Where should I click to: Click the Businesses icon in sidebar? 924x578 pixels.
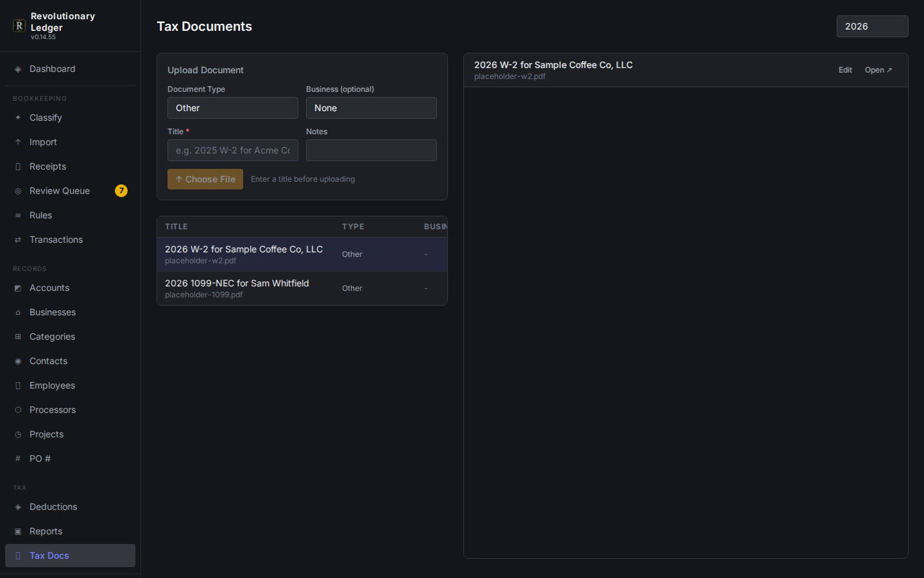pyautogui.click(x=18, y=313)
